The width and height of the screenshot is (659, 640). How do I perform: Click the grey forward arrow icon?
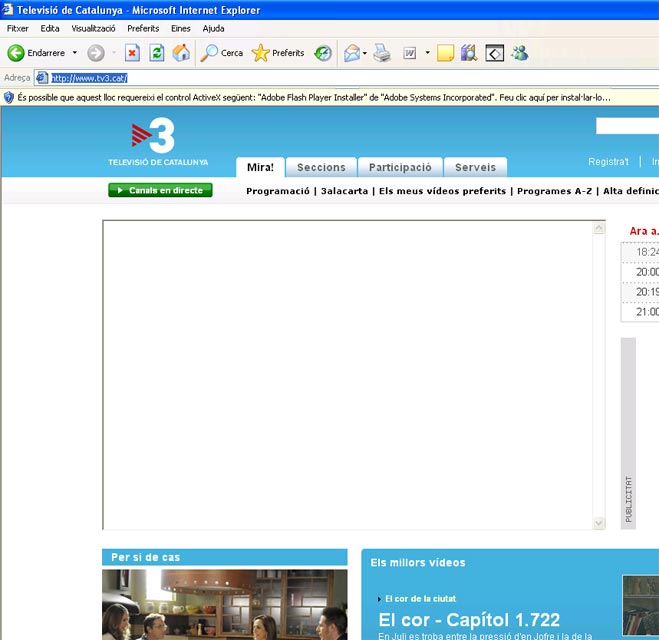[96, 53]
